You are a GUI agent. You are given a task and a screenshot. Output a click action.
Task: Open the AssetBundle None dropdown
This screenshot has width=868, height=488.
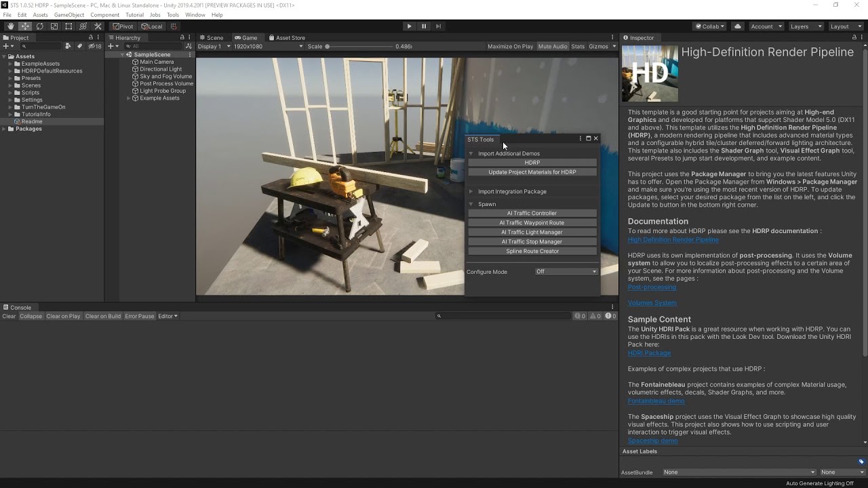[739, 472]
